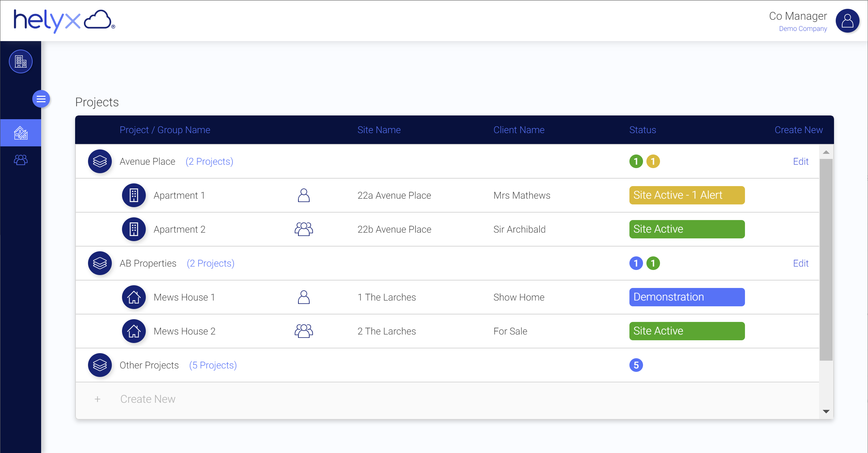Screen dimensions: 868x453
Task: Click the Avenue Place group layers icon
Action: coord(100,161)
